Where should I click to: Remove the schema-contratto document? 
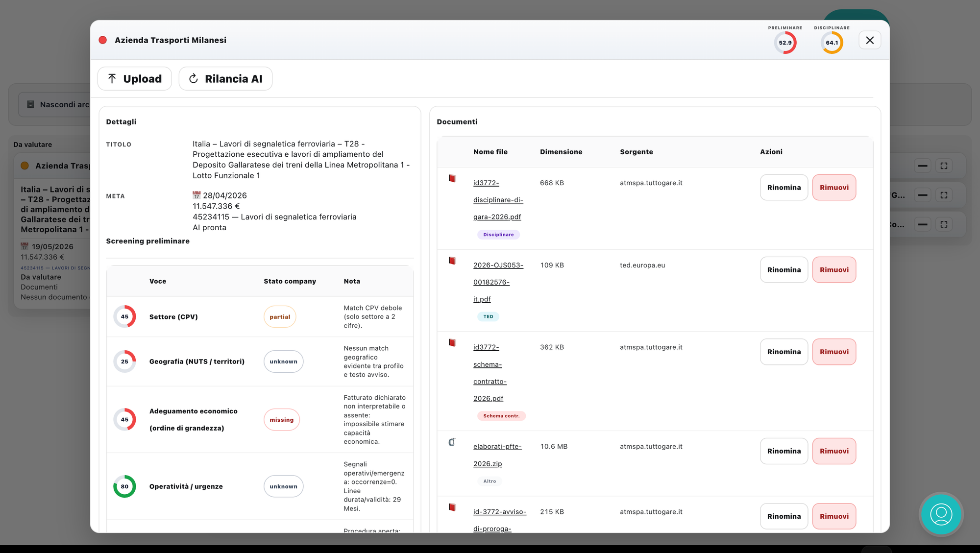click(834, 352)
